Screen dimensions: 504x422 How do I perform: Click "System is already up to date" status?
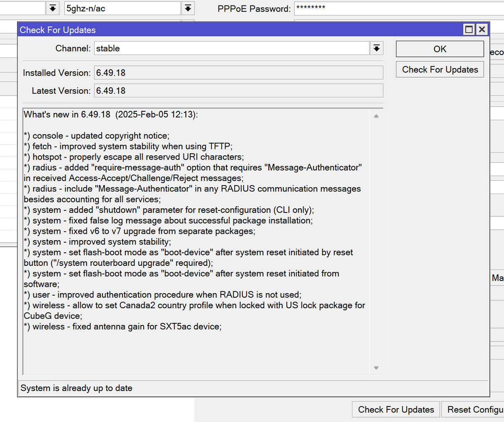click(x=76, y=388)
